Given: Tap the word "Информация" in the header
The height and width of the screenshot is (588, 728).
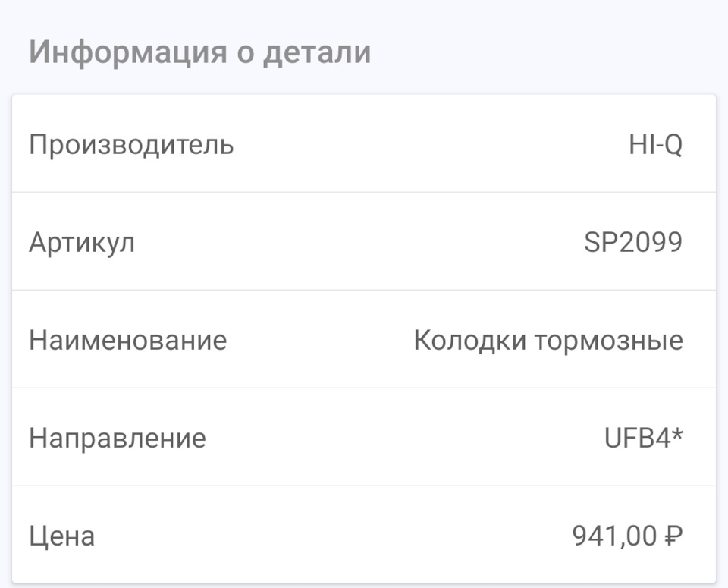Looking at the screenshot, I should pos(128,54).
